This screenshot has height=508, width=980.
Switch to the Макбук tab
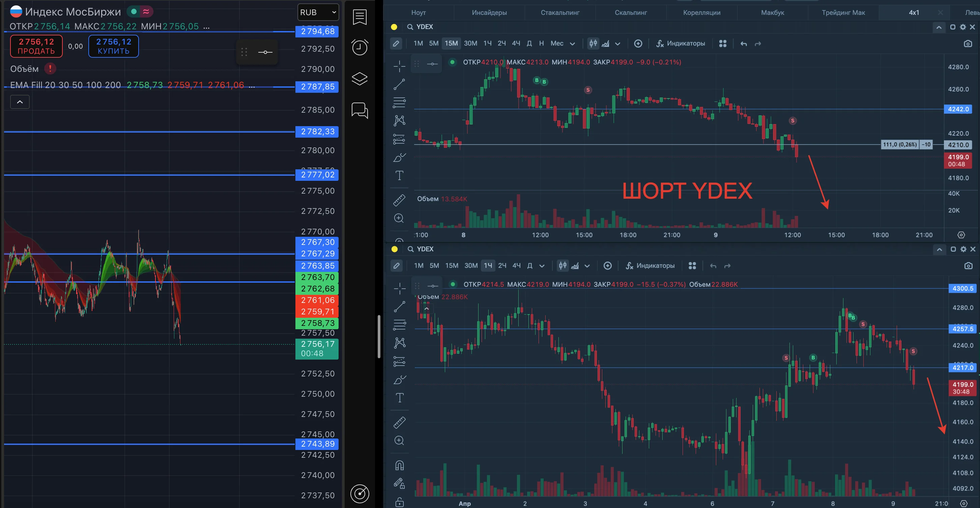(x=772, y=12)
